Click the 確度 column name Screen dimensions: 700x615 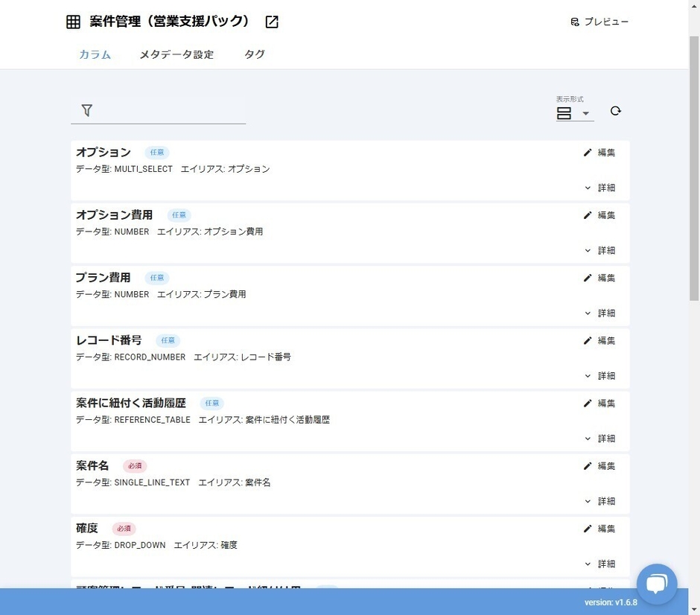click(86, 529)
